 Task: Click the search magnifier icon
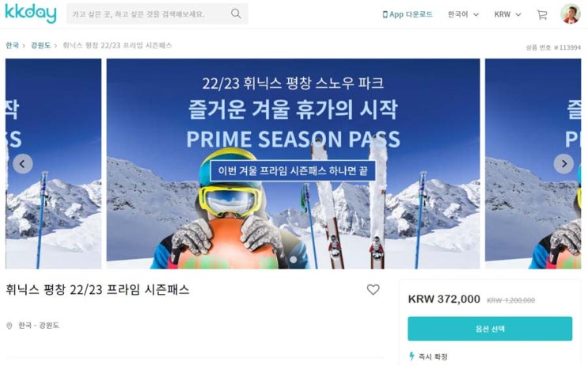pyautogui.click(x=236, y=14)
